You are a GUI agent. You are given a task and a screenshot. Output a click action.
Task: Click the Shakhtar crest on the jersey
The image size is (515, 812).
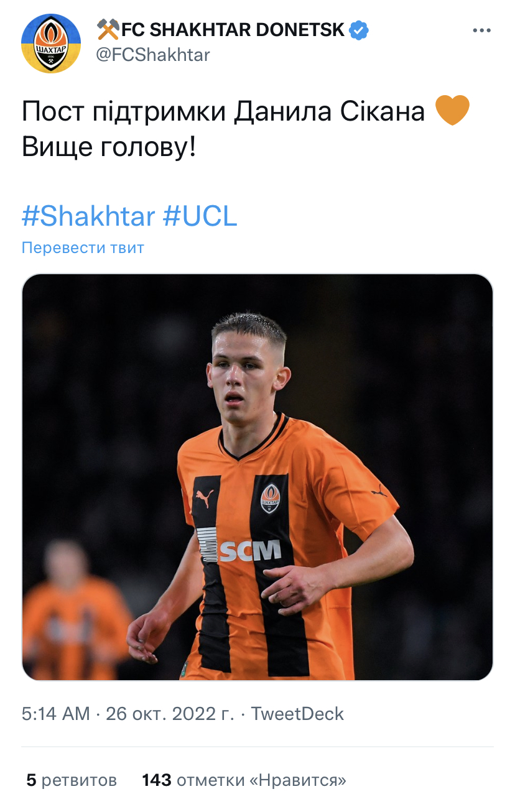(271, 498)
